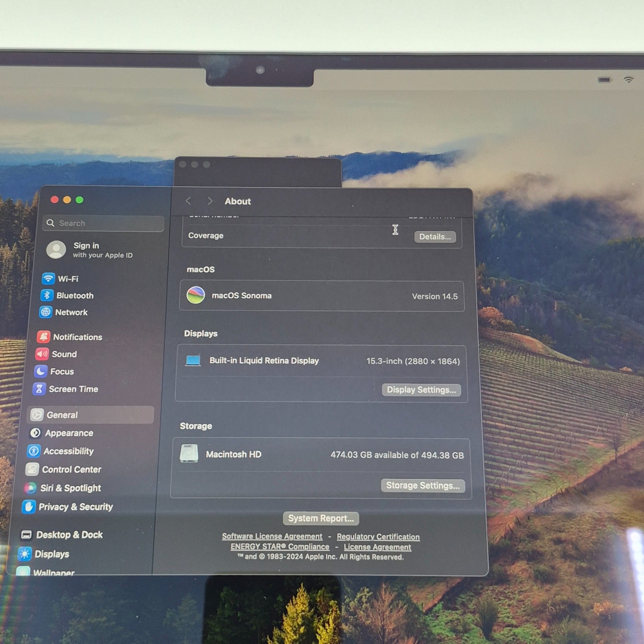The height and width of the screenshot is (644, 644).
Task: Open the ENERGY STAR Compliance link
Action: [280, 547]
